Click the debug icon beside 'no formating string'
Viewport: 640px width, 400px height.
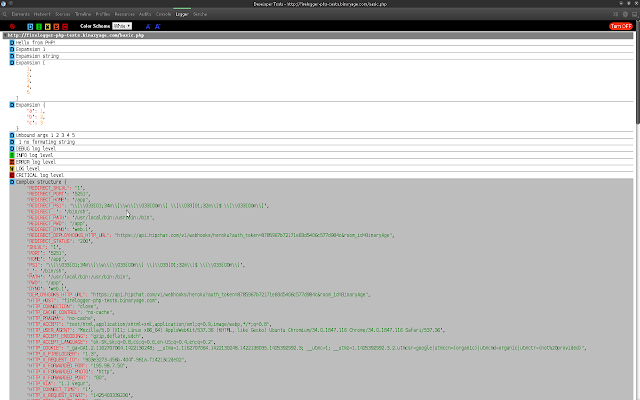point(12,142)
